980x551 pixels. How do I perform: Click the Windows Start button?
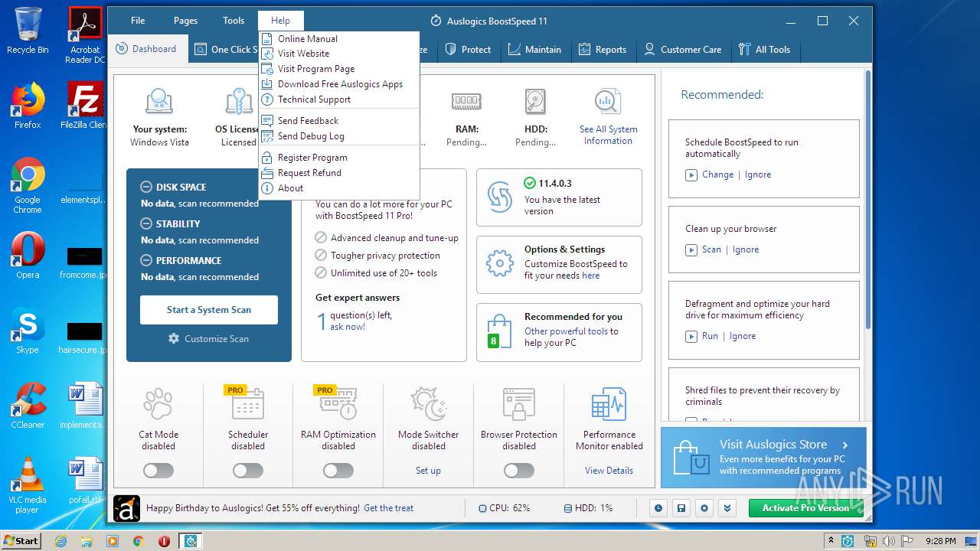(x=21, y=541)
